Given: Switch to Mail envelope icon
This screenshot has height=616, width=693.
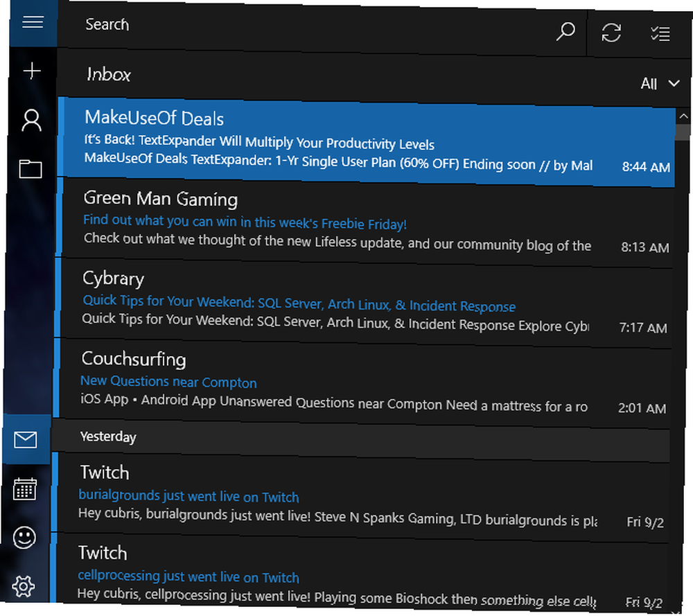Looking at the screenshot, I should click(x=25, y=440).
